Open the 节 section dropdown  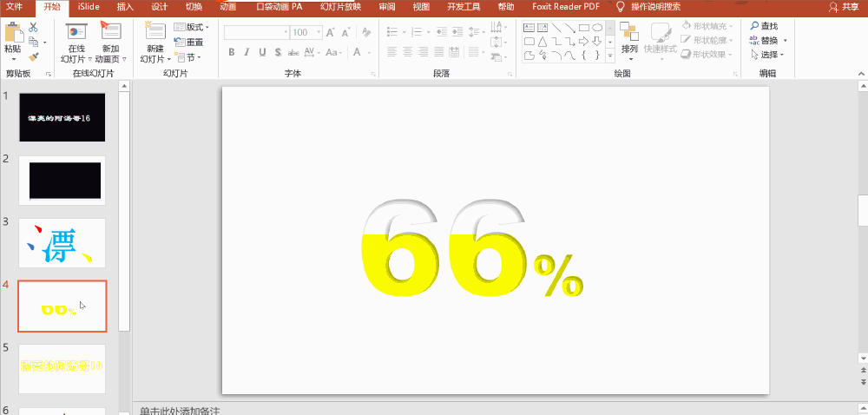[x=188, y=57]
